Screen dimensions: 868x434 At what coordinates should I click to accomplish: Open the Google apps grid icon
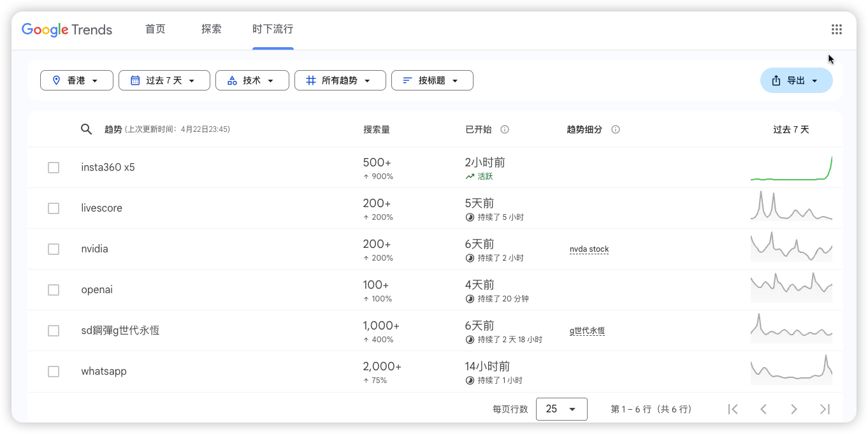[x=837, y=29]
